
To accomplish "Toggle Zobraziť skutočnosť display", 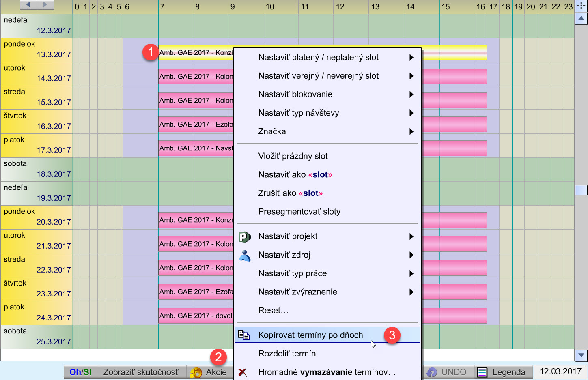I will click(141, 372).
